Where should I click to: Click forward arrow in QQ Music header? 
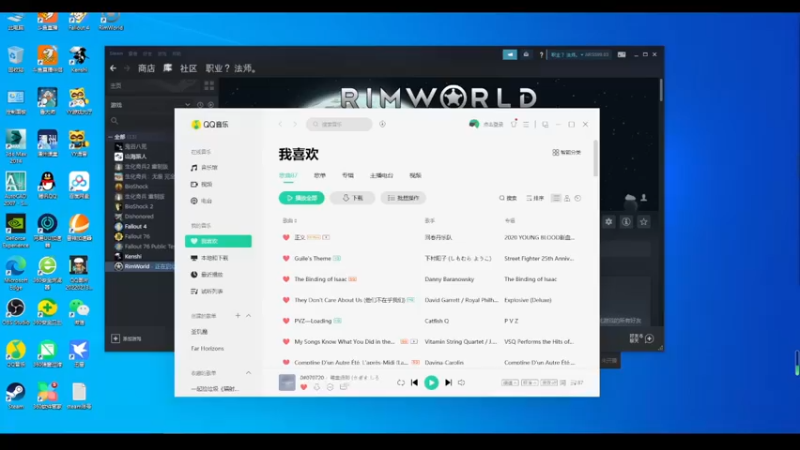pos(294,124)
